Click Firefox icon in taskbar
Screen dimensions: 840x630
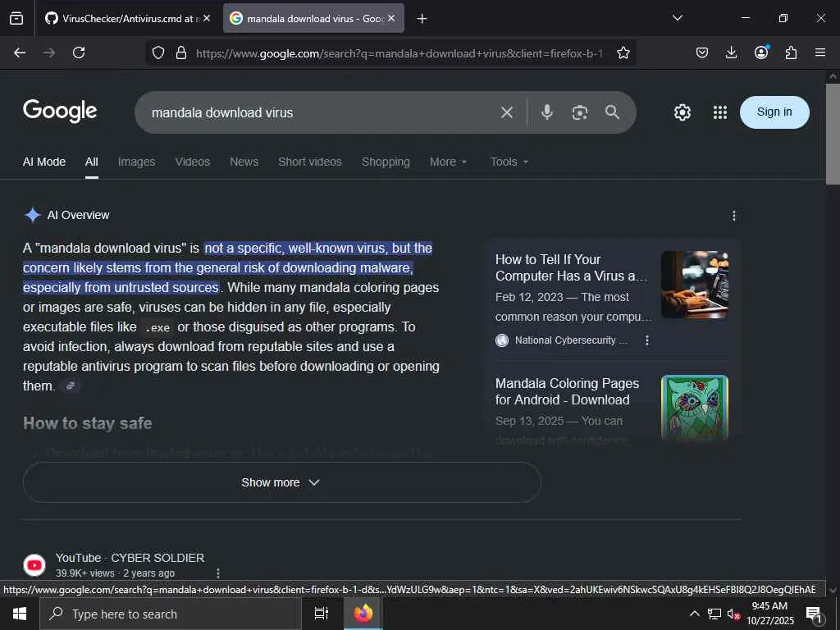click(363, 614)
